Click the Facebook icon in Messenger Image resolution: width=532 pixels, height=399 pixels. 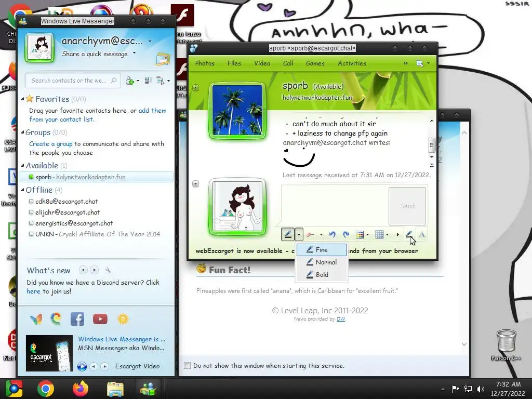tap(77, 319)
